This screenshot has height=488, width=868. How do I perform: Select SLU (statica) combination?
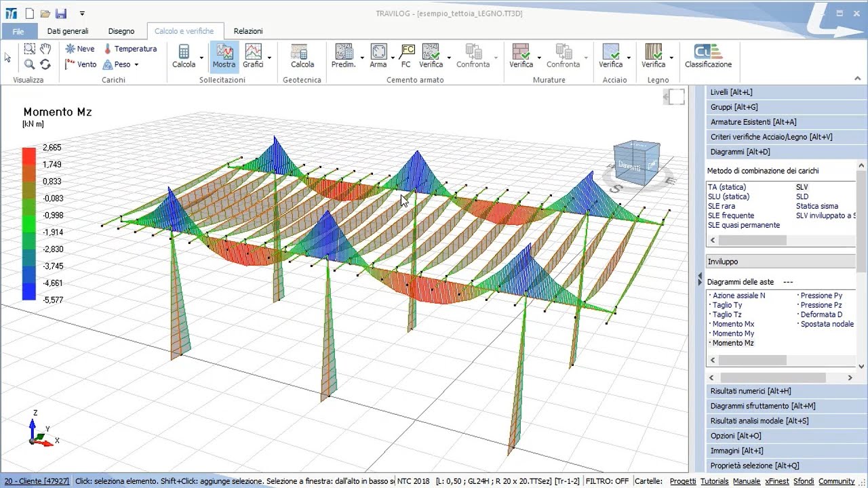click(728, 197)
